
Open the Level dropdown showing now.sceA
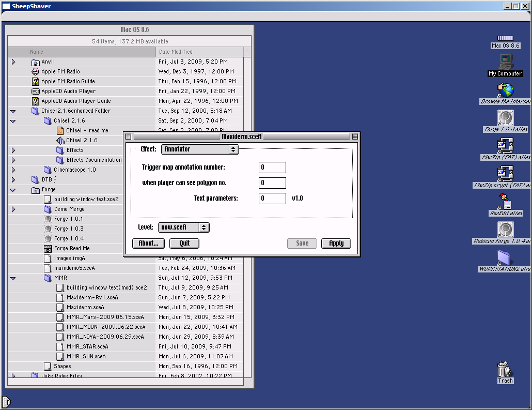pos(183,227)
